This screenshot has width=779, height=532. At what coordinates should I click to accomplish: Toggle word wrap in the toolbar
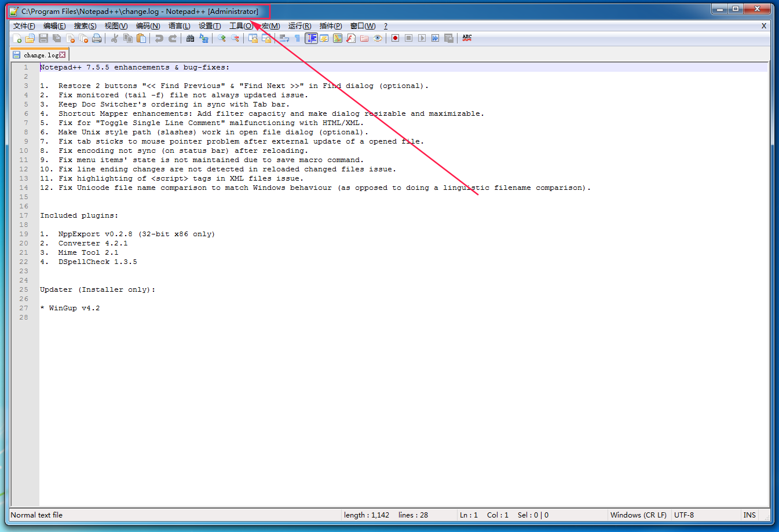(284, 38)
